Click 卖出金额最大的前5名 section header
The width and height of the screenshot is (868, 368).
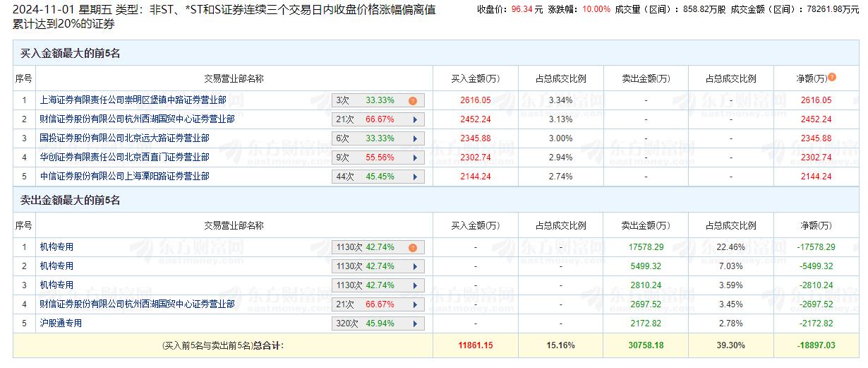pos(70,201)
